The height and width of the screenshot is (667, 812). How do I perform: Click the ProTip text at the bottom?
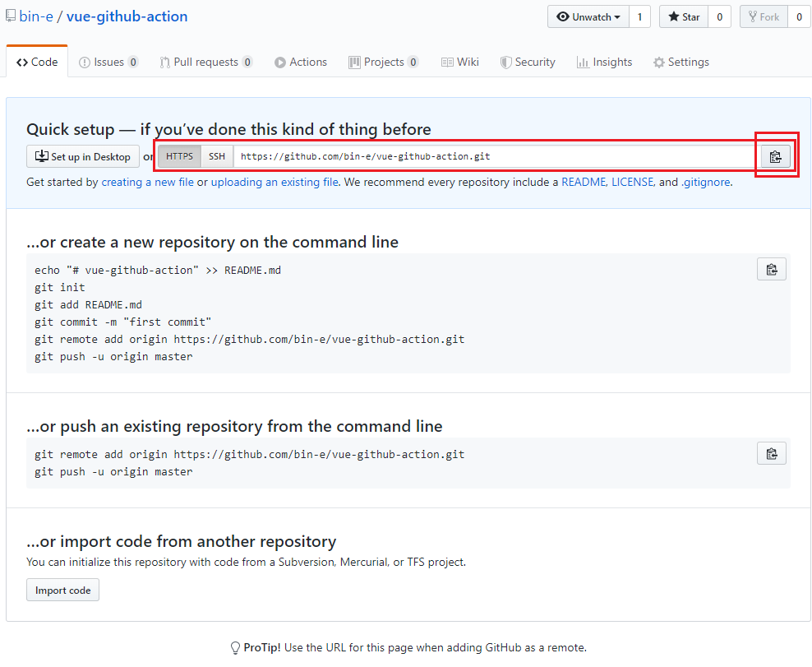(x=415, y=647)
